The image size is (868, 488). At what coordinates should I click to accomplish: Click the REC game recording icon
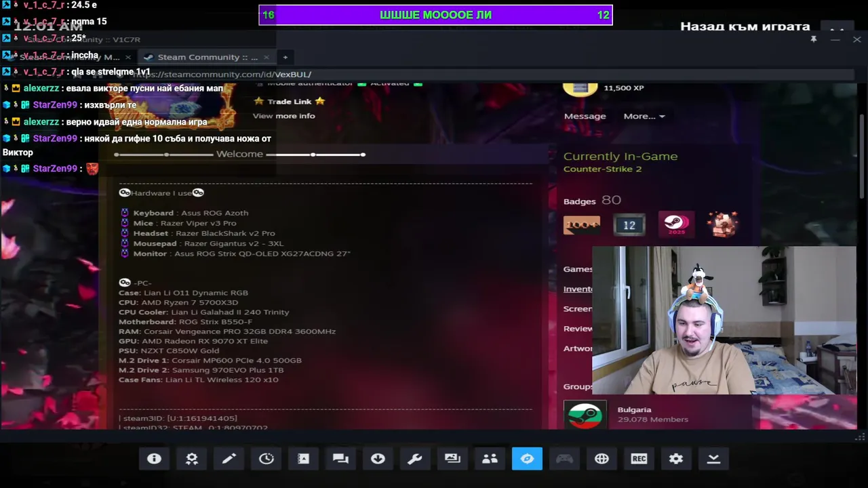639,459
